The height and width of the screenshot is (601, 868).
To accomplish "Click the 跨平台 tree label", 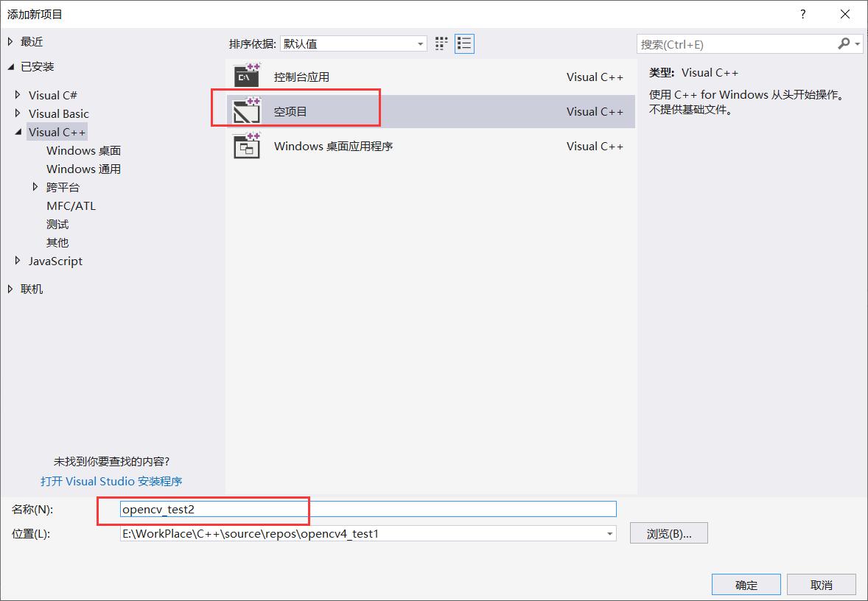I will (x=63, y=187).
